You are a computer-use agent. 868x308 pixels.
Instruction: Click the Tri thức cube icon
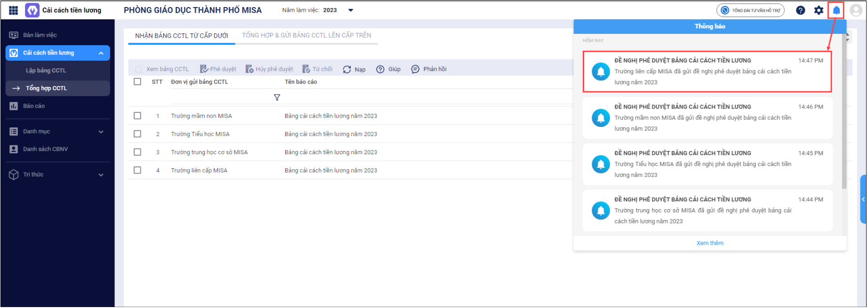tap(14, 174)
